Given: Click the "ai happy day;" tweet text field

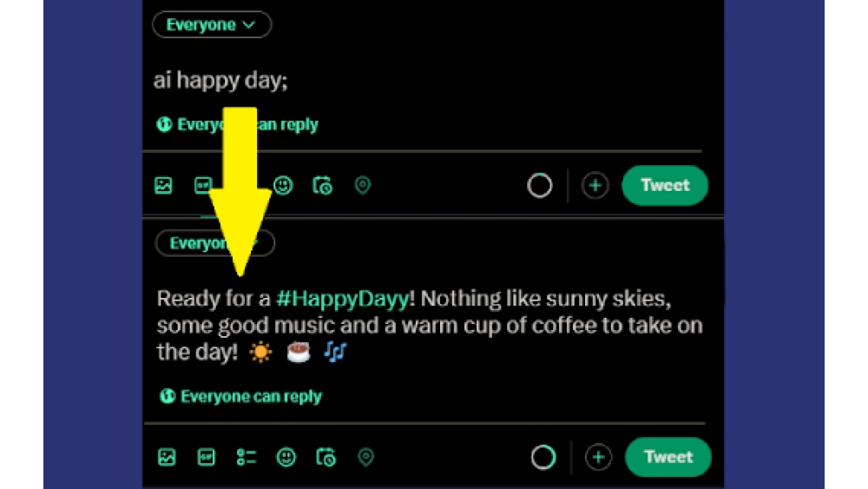Looking at the screenshot, I should click(x=220, y=80).
